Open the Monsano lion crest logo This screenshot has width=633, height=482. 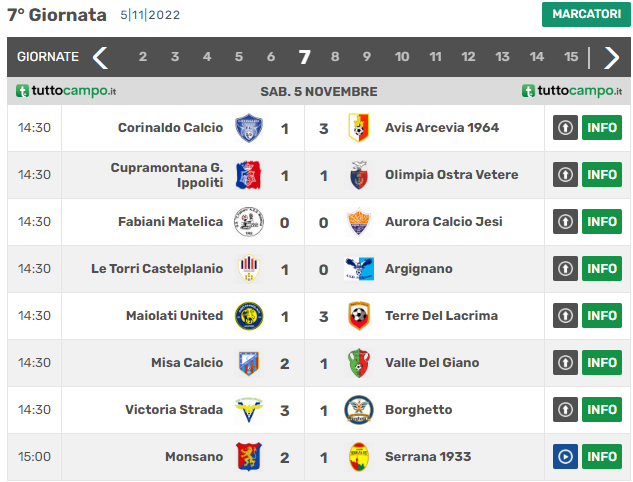click(249, 457)
